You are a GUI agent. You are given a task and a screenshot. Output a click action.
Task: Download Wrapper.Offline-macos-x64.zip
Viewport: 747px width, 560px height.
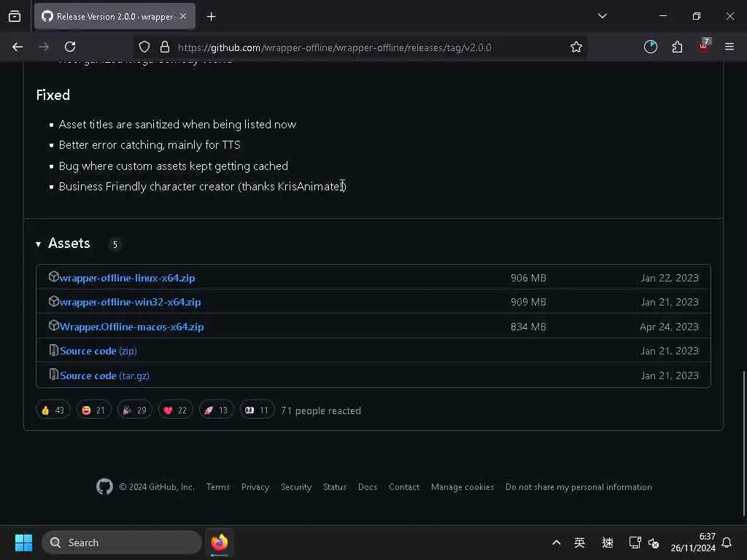[131, 327]
